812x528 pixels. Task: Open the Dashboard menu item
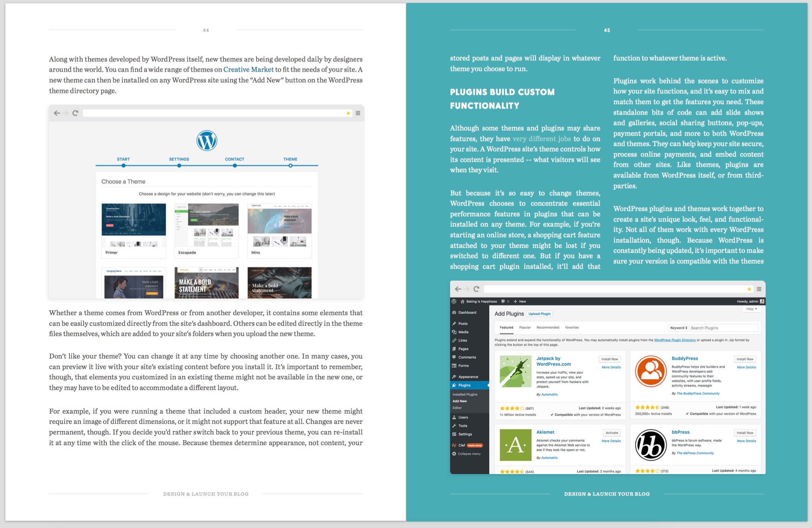point(467,313)
